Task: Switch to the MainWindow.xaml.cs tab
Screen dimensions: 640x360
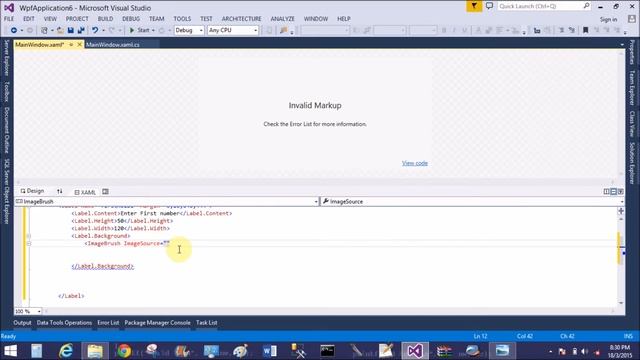Action: [x=113, y=44]
